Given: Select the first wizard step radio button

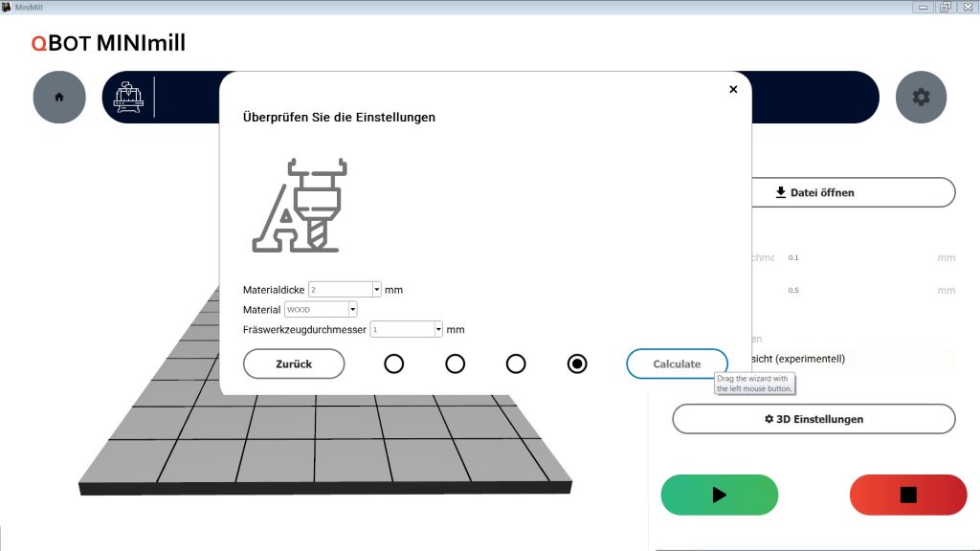Looking at the screenshot, I should [x=393, y=364].
